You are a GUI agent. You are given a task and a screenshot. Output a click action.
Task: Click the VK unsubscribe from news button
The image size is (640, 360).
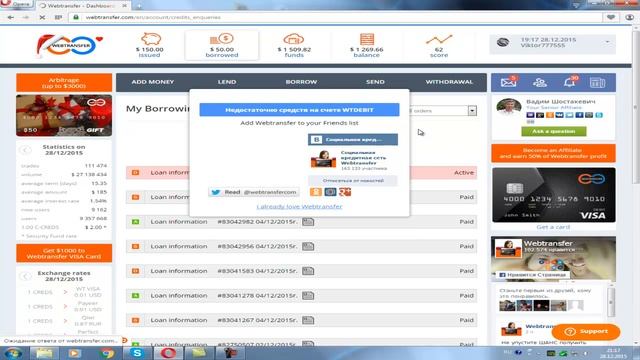pyautogui.click(x=353, y=180)
